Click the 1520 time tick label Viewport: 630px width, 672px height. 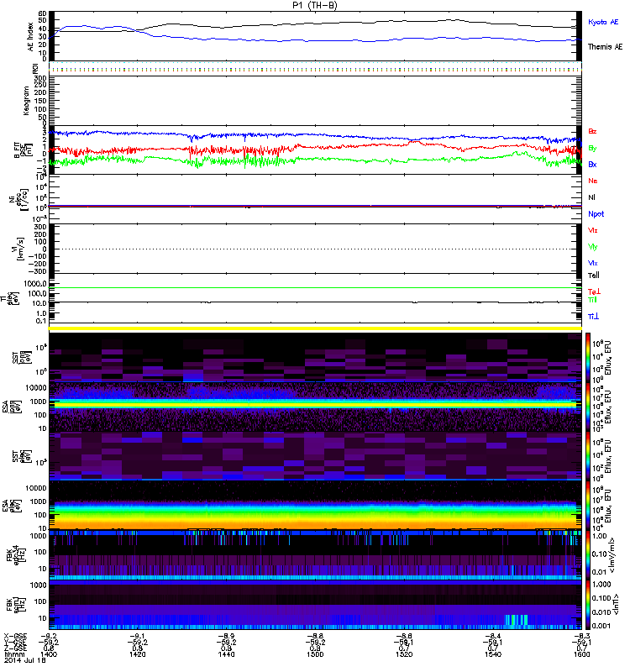[404, 654]
